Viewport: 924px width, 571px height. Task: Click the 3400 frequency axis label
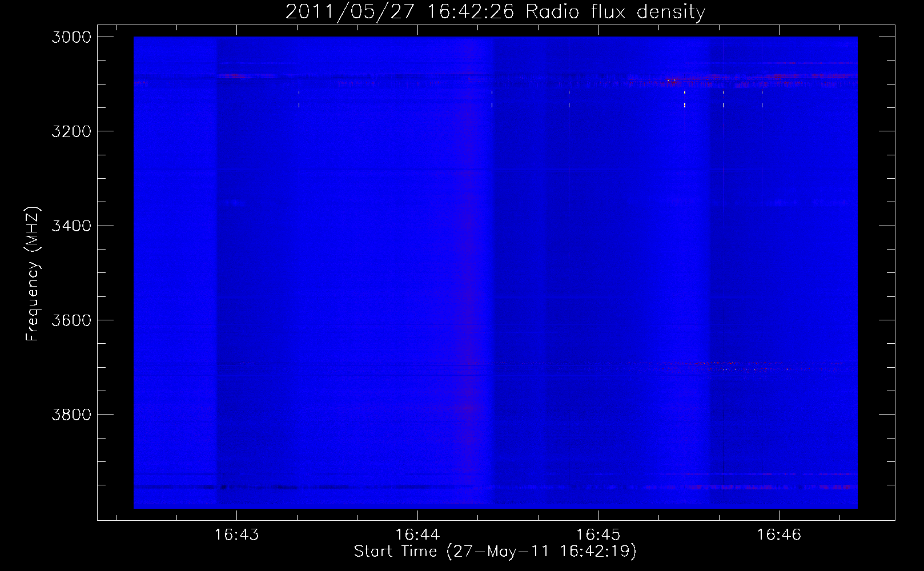[71, 226]
